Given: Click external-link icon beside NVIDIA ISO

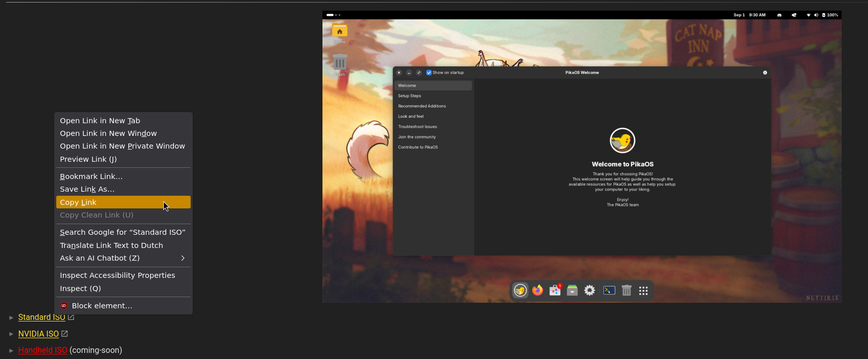Looking at the screenshot, I should (x=64, y=334).
